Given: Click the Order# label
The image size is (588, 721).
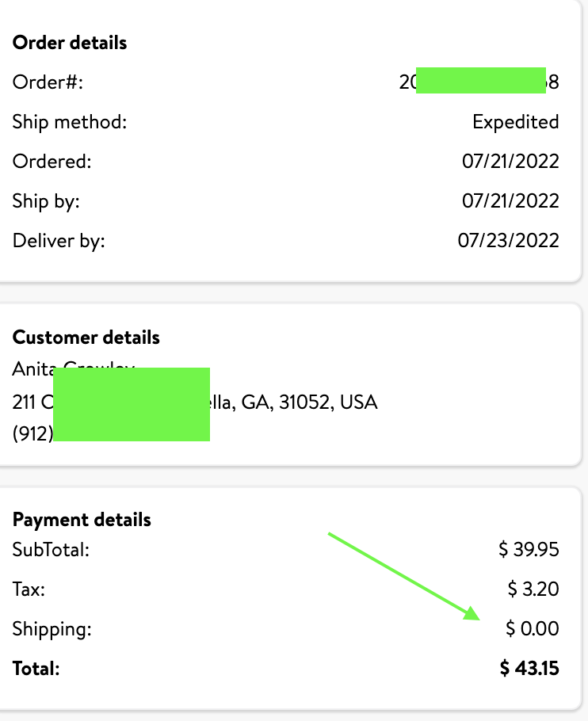Looking at the screenshot, I should pos(48,82).
